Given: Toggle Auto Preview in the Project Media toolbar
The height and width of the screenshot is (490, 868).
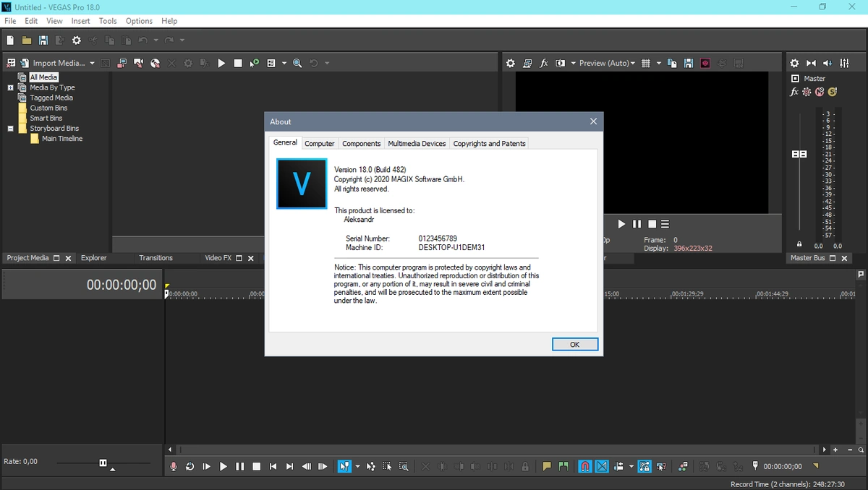Looking at the screenshot, I should (255, 63).
